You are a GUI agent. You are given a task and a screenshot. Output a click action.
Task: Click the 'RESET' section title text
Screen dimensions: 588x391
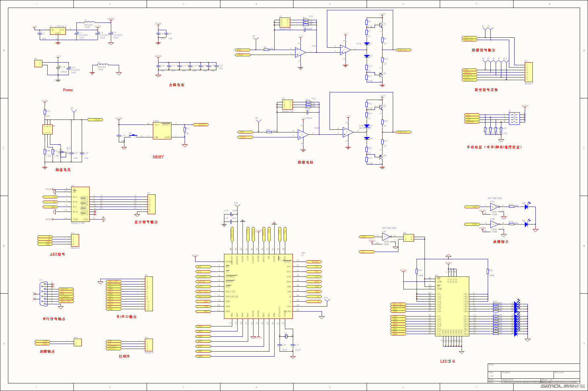coord(158,157)
